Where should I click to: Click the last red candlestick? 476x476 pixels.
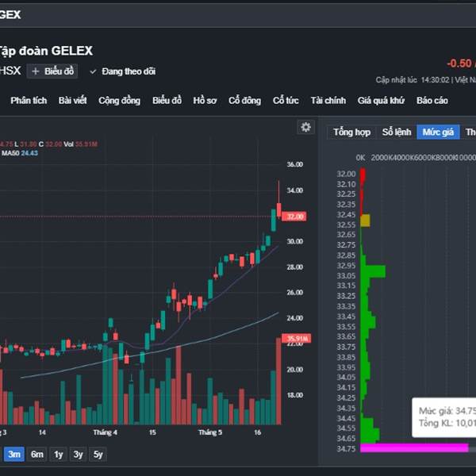(278, 199)
